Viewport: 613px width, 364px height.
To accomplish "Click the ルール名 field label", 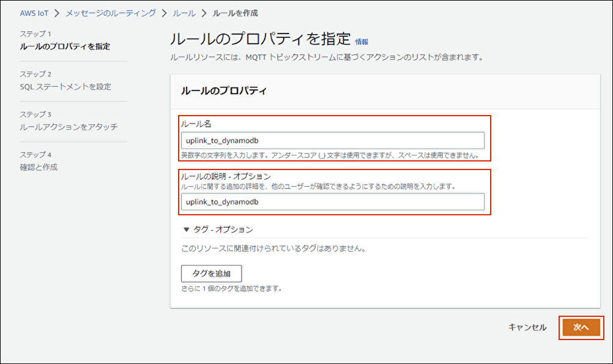I will (196, 124).
